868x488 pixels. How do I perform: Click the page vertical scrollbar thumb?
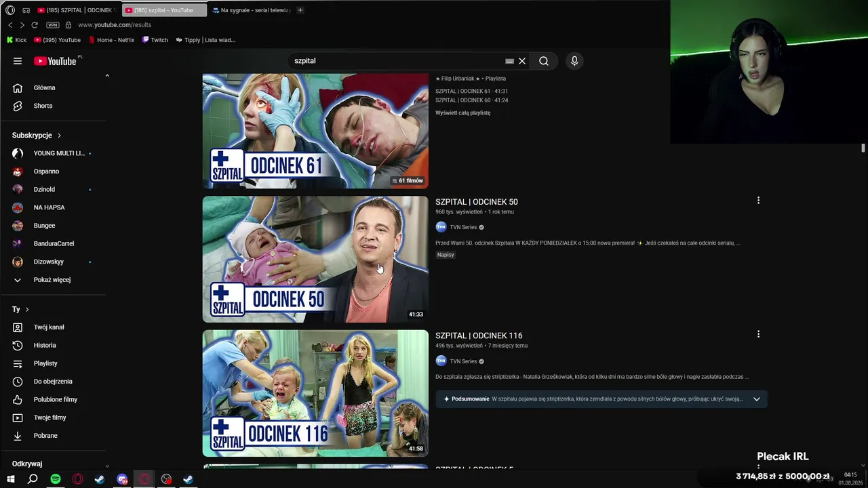(x=863, y=148)
